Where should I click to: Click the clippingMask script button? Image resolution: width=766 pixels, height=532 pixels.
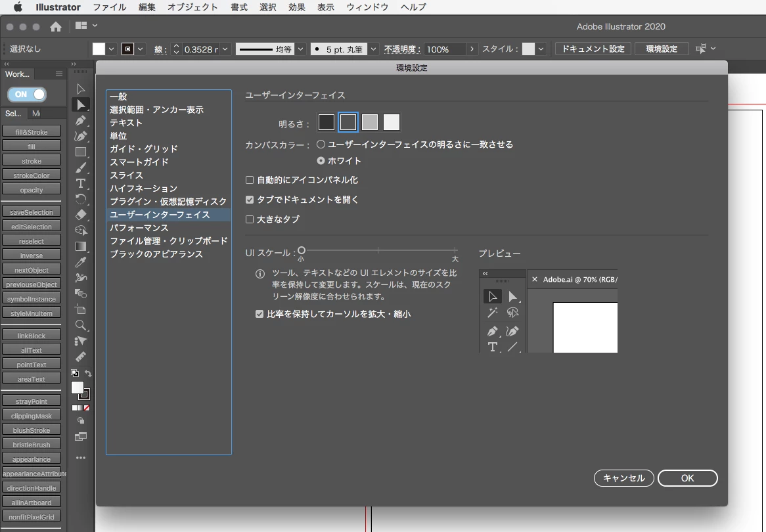tap(32, 416)
